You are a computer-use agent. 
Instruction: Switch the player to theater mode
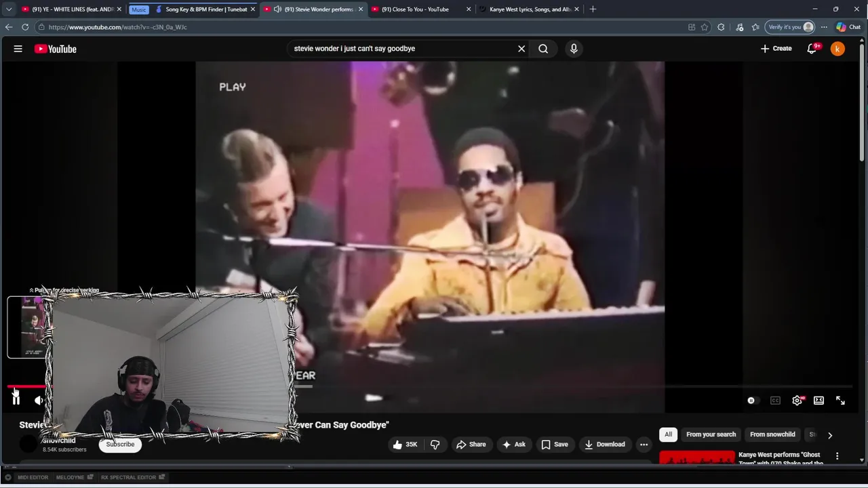(818, 401)
